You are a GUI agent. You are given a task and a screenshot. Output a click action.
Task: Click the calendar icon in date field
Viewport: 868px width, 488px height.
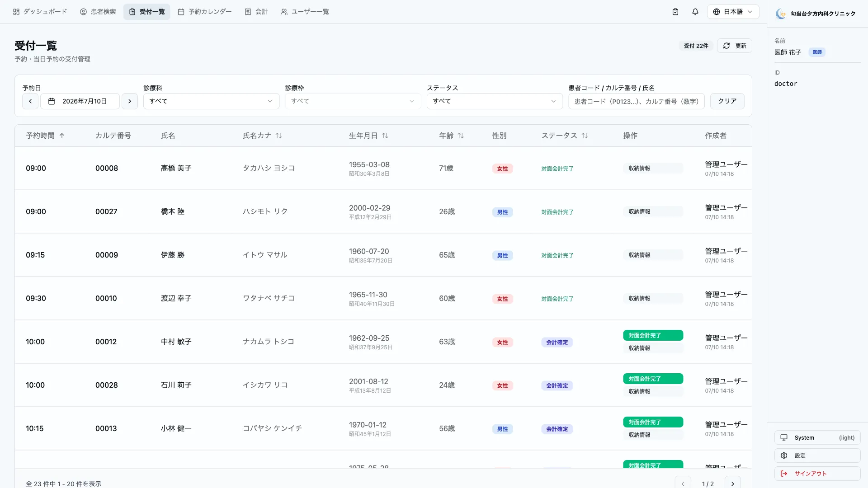(52, 101)
